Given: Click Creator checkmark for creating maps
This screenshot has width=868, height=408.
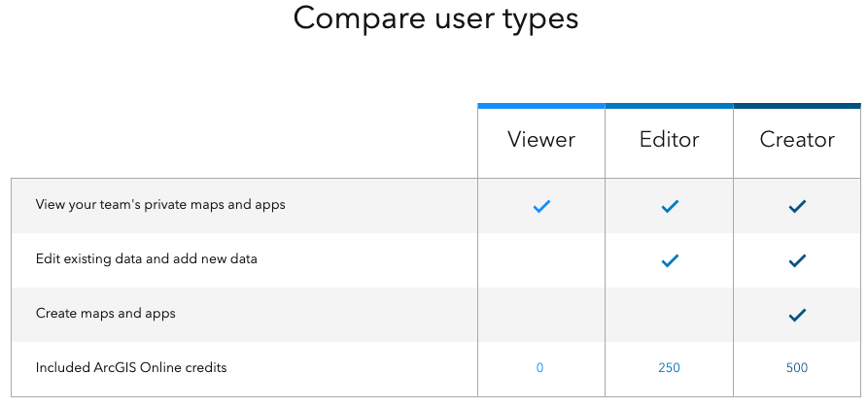Looking at the screenshot, I should pyautogui.click(x=797, y=315).
